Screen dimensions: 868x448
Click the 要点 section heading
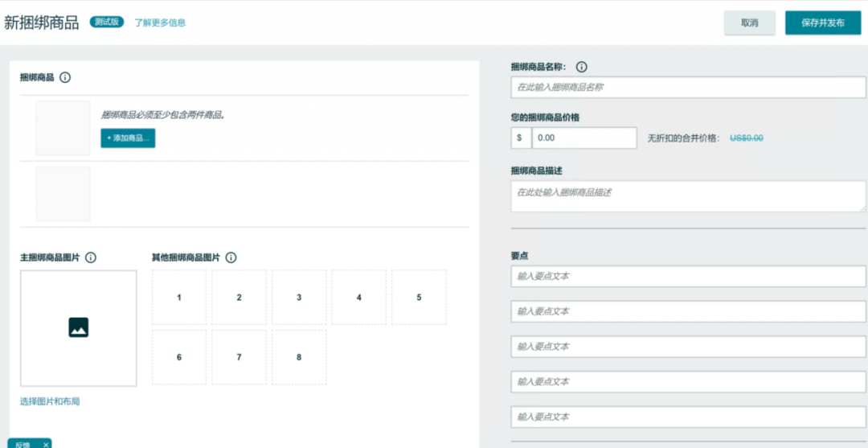point(518,257)
